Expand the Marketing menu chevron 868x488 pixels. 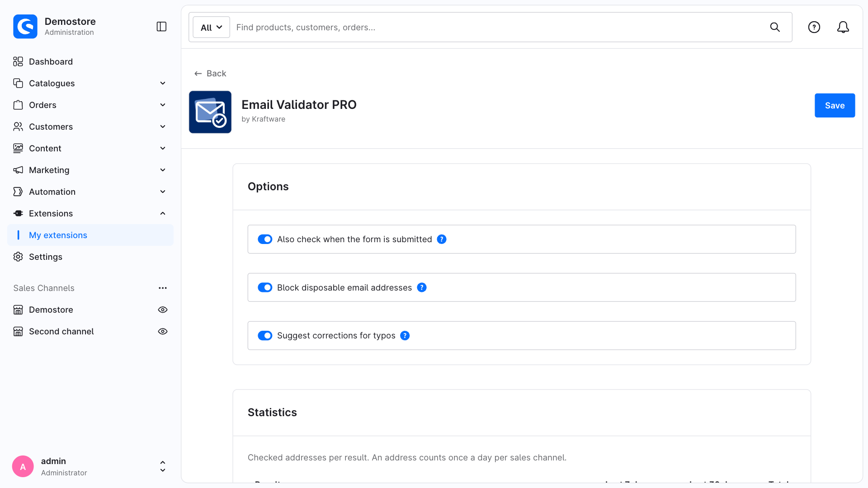click(163, 170)
